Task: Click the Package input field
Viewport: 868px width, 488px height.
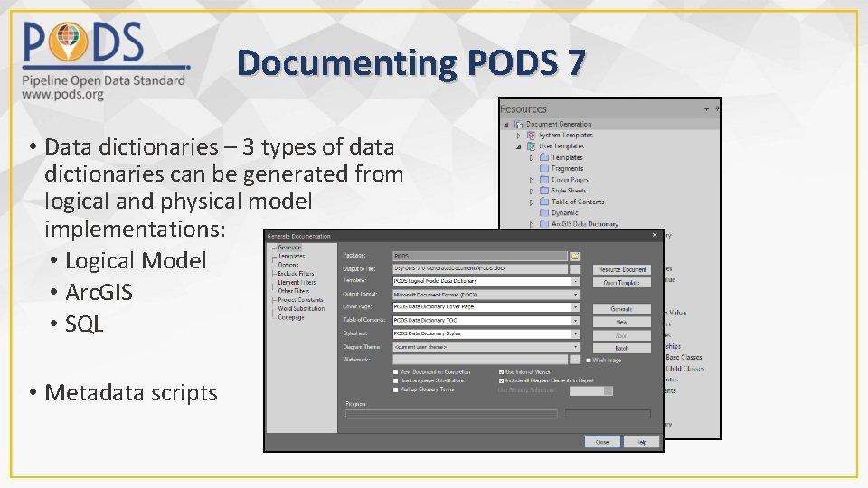Action: click(480, 256)
